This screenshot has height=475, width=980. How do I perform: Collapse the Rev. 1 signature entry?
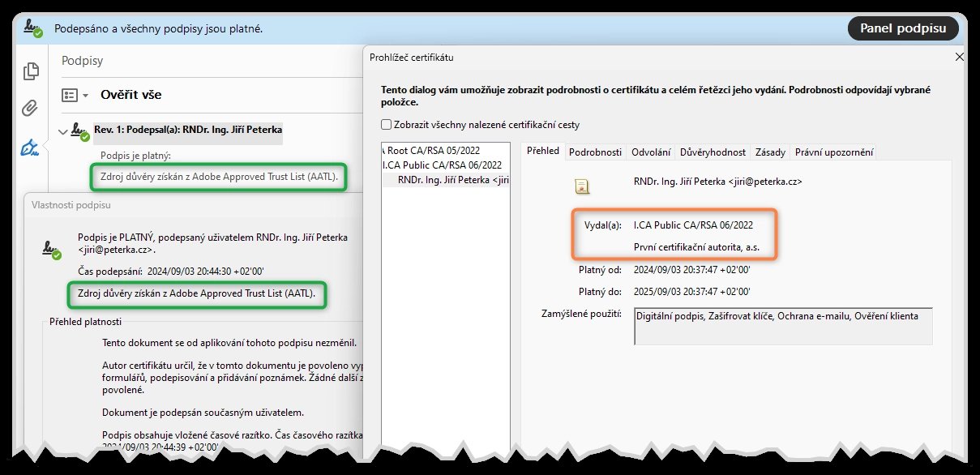pos(63,131)
